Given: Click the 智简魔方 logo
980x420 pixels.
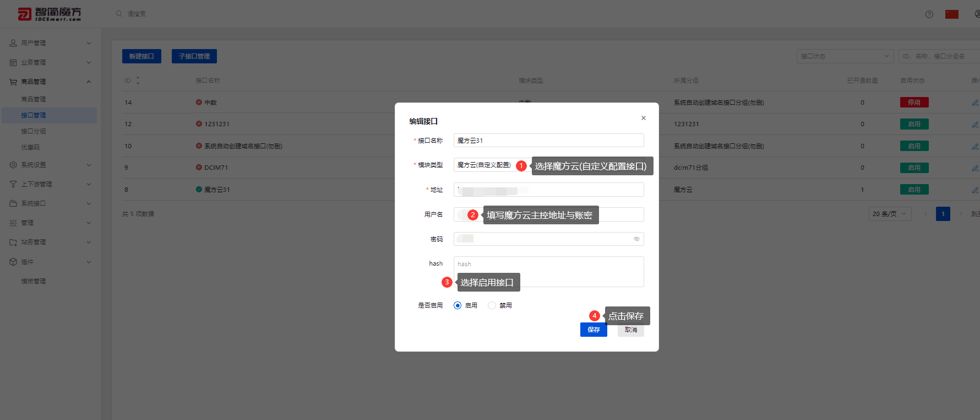Looking at the screenshot, I should (50, 14).
